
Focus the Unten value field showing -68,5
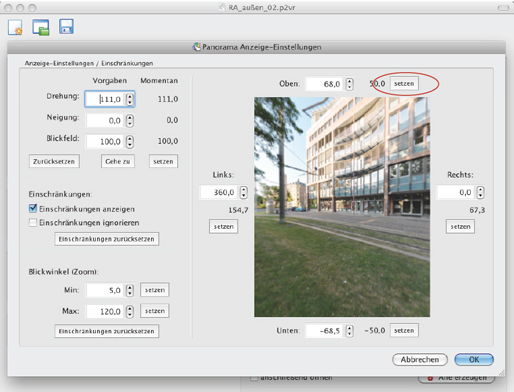point(325,331)
